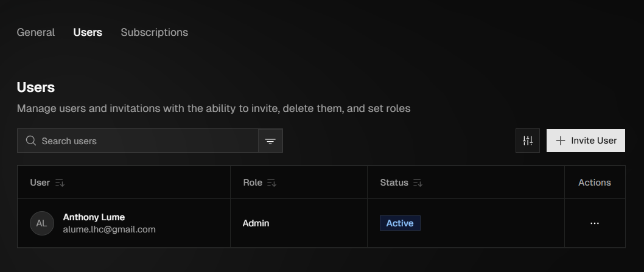Click the Role column header label

coord(252,183)
